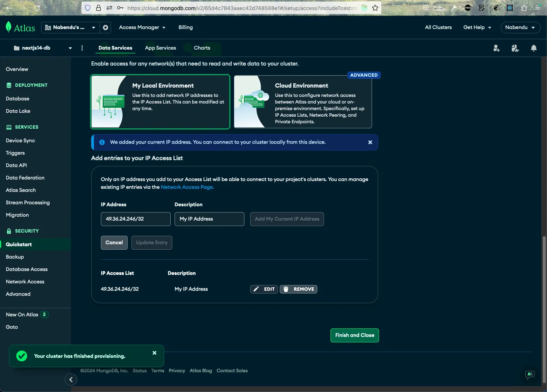This screenshot has width=547, height=392.
Task: Dismiss the current IP address info banner
Action: [x=370, y=142]
